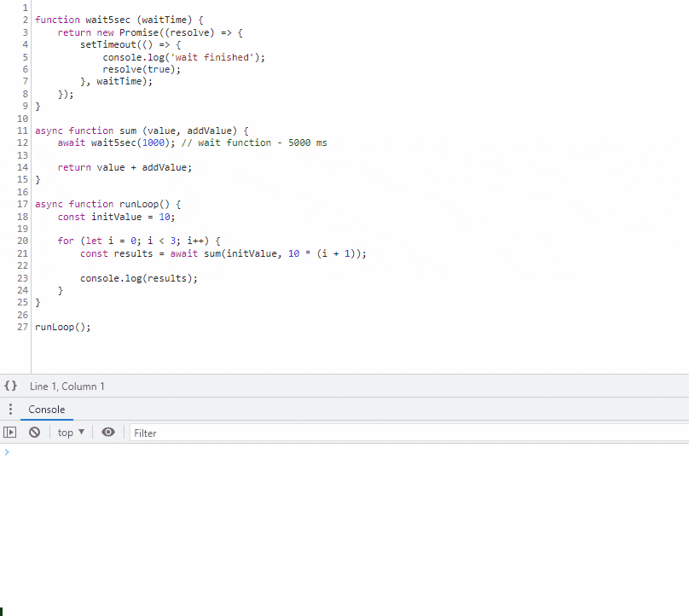Click the blue Console tab underline
This screenshot has height=616, width=689.
pos(46,419)
